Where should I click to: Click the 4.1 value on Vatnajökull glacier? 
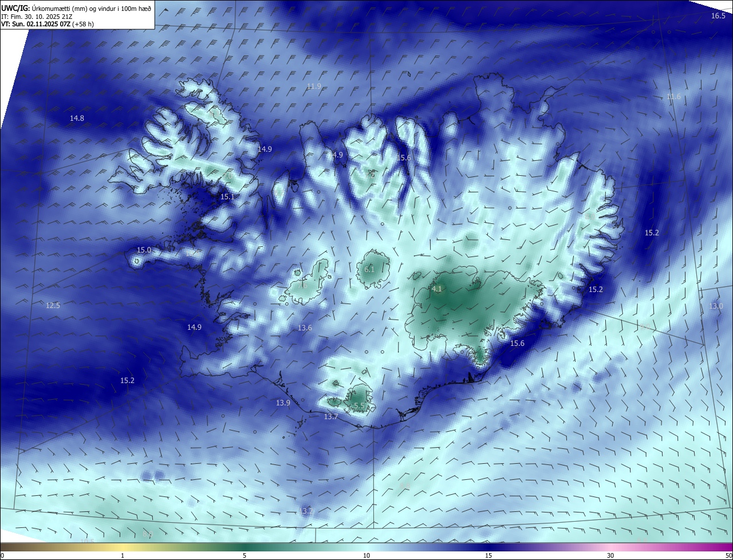(437, 289)
